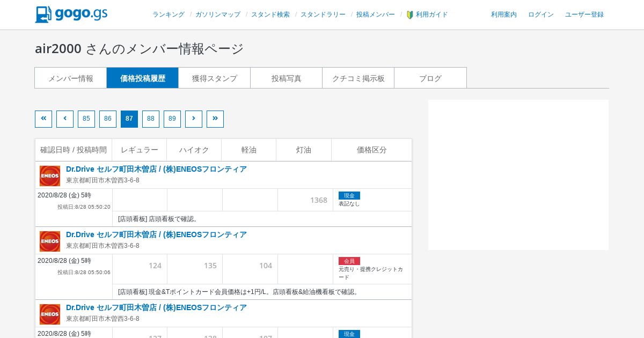This screenshot has width=644, height=338.
Task: Go to previous page with left chevron
Action: pos(65,119)
